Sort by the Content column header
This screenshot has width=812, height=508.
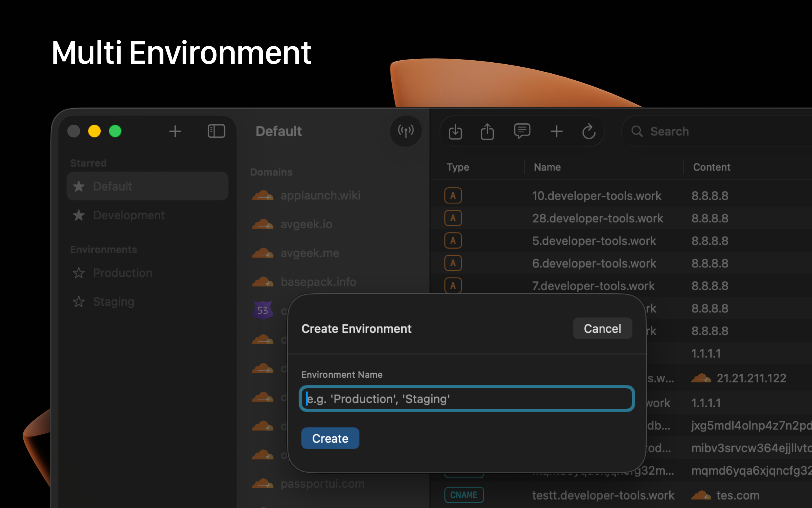tap(711, 167)
